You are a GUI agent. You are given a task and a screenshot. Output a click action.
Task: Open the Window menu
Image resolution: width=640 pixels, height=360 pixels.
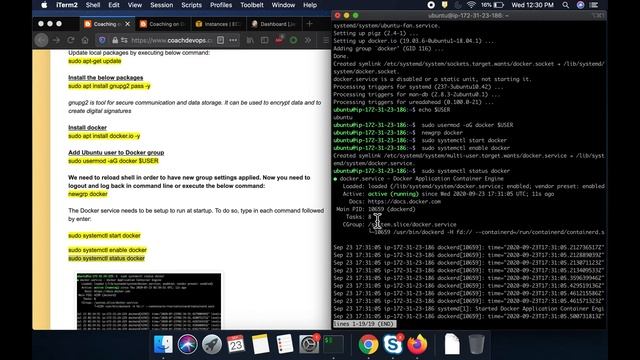[283, 5]
